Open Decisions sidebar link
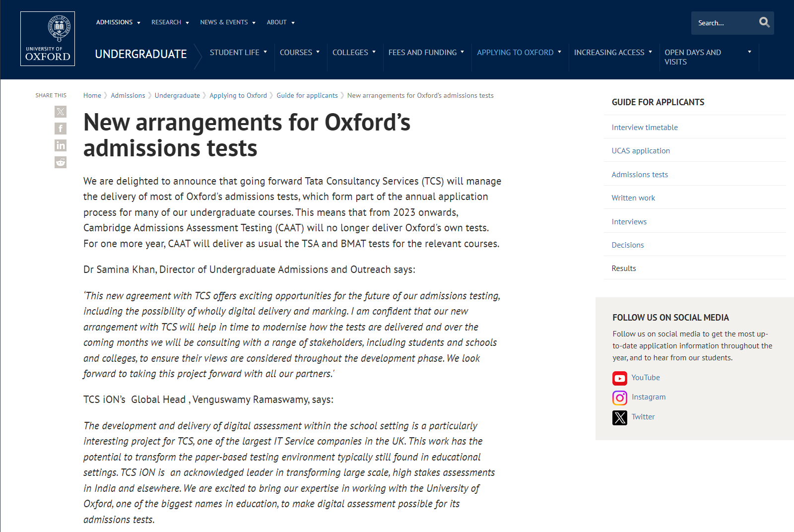Screen dimensions: 794x532 tap(628, 245)
